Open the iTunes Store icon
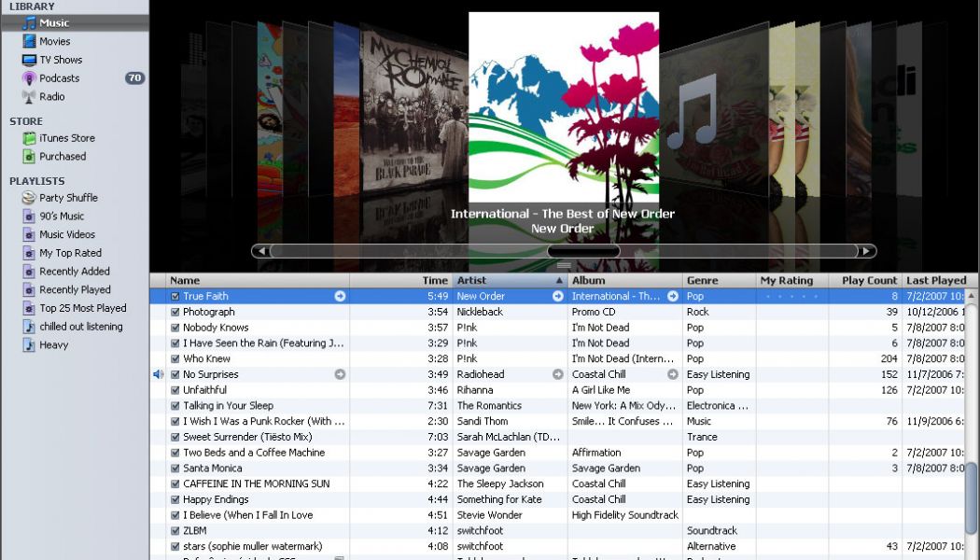980x560 pixels. coord(29,138)
